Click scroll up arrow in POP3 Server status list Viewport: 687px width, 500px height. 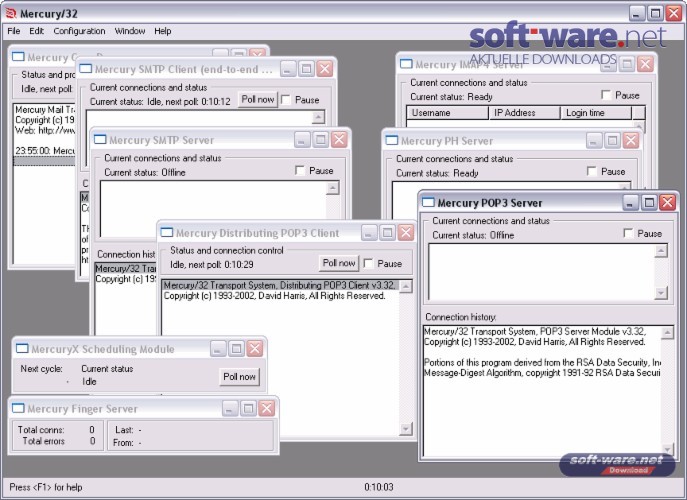(x=661, y=251)
